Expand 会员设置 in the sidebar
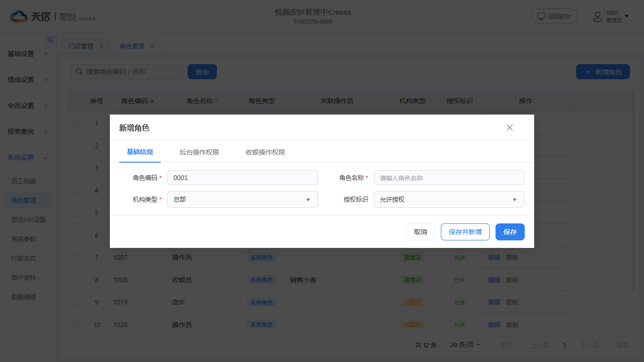 28,106
